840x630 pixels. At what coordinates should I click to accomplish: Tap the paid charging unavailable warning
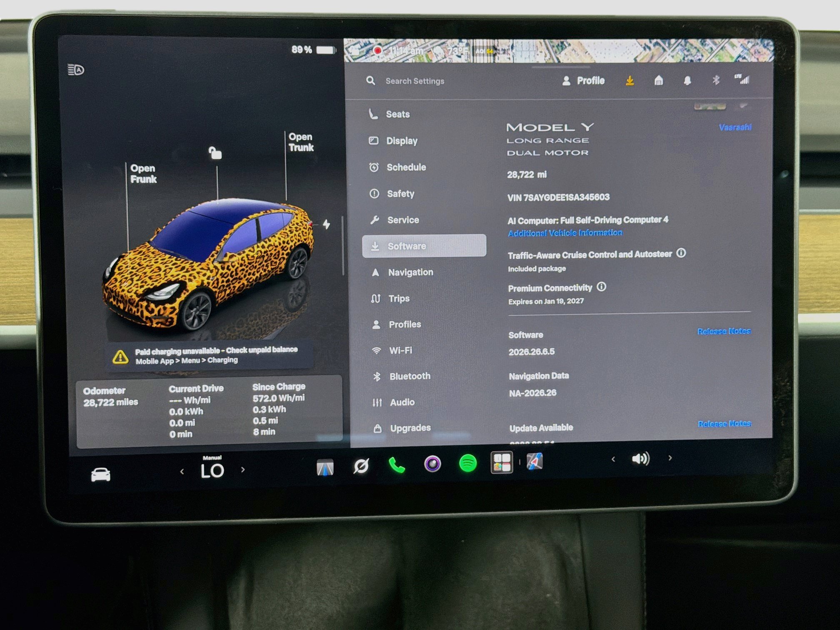[208, 355]
